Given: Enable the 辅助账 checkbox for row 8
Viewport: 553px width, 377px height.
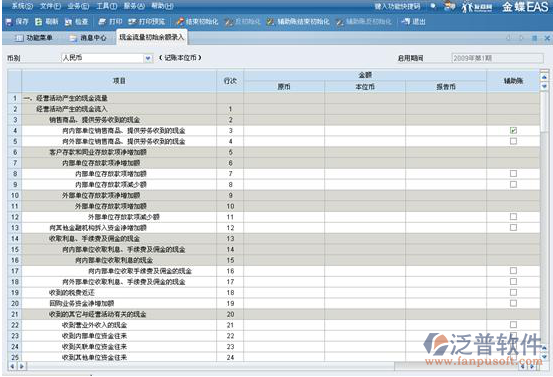Looking at the screenshot, I should click(x=513, y=174).
